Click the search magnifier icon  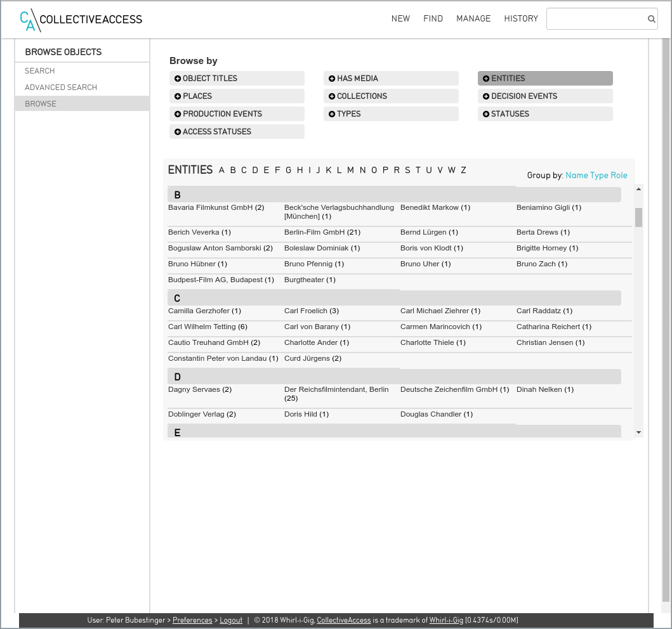tap(651, 19)
